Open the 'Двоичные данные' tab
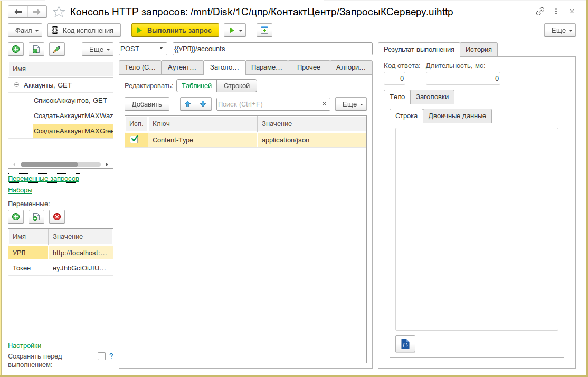 pos(457,116)
